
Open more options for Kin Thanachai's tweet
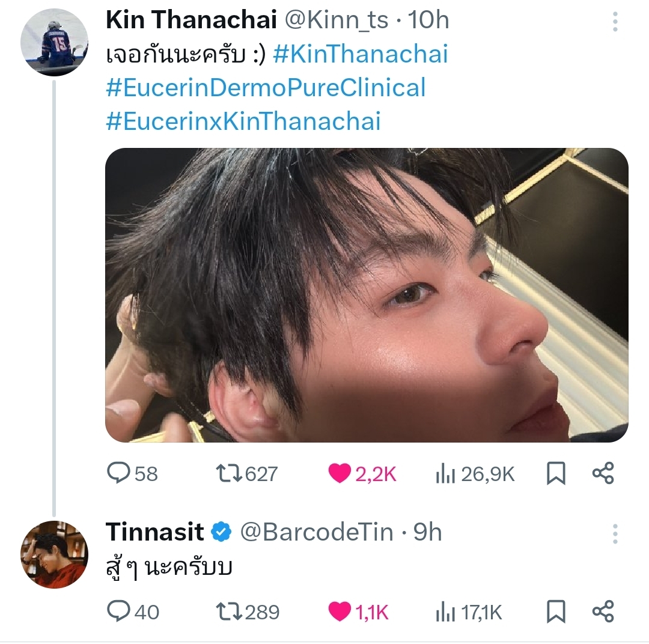click(615, 22)
